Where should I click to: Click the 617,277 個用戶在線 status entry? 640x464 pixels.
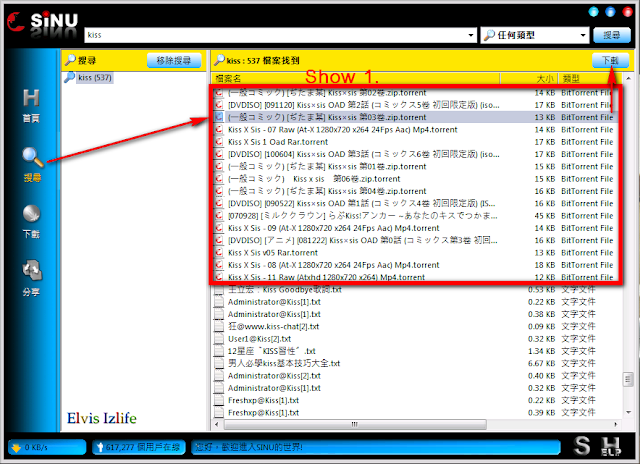139,447
